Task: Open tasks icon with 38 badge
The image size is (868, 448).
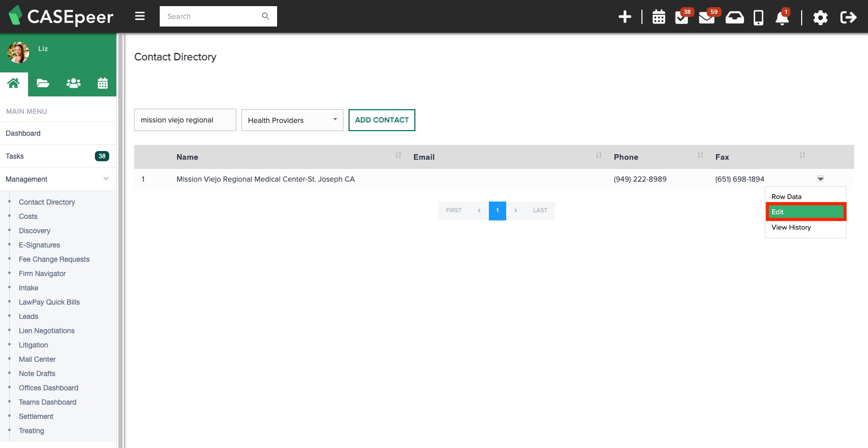Action: tap(682, 17)
